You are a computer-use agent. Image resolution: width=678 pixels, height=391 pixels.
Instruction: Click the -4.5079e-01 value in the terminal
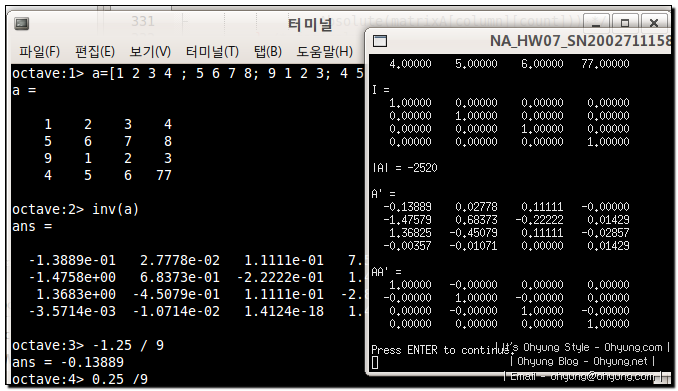(176, 294)
